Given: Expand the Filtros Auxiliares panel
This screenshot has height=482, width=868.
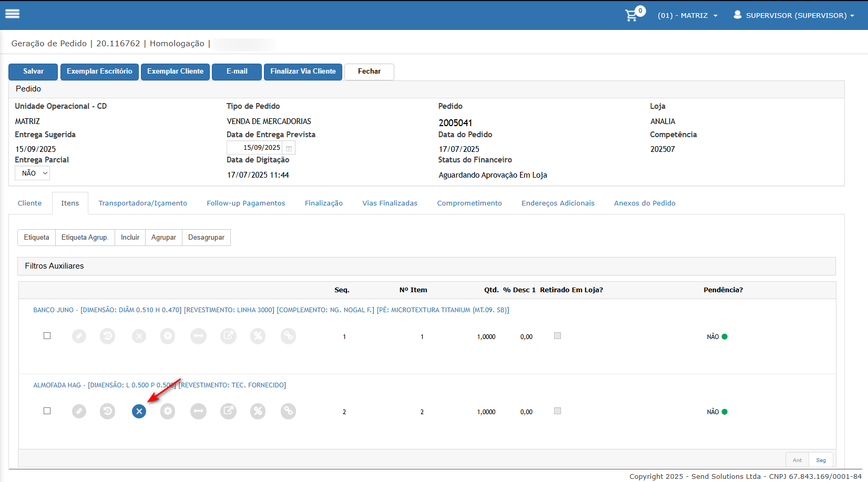Looking at the screenshot, I should pyautogui.click(x=427, y=266).
